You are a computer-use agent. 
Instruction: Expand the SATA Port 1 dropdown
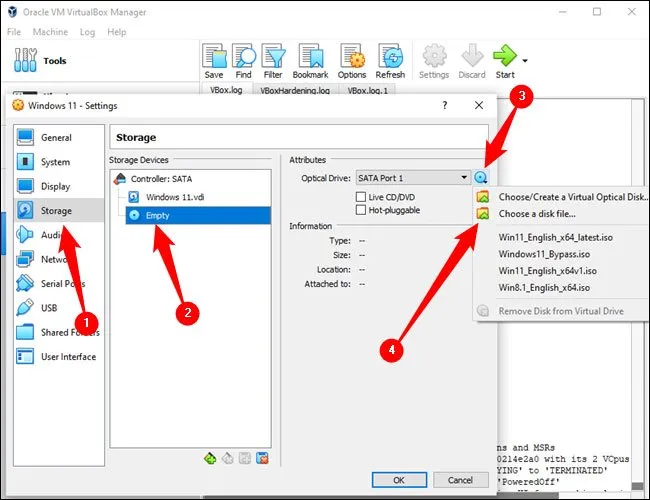click(x=464, y=177)
